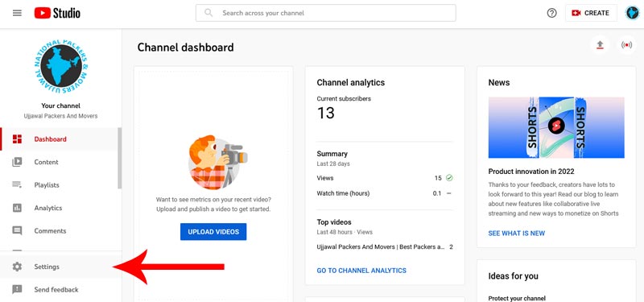The height and width of the screenshot is (302, 644).
Task: Click the go live broadcast icon
Action: (627, 45)
